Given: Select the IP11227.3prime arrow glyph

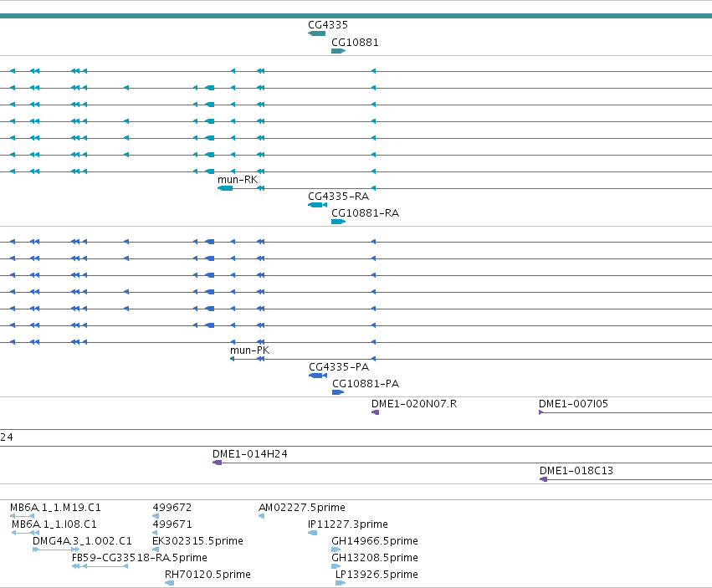Looking at the screenshot, I should (x=312, y=533).
